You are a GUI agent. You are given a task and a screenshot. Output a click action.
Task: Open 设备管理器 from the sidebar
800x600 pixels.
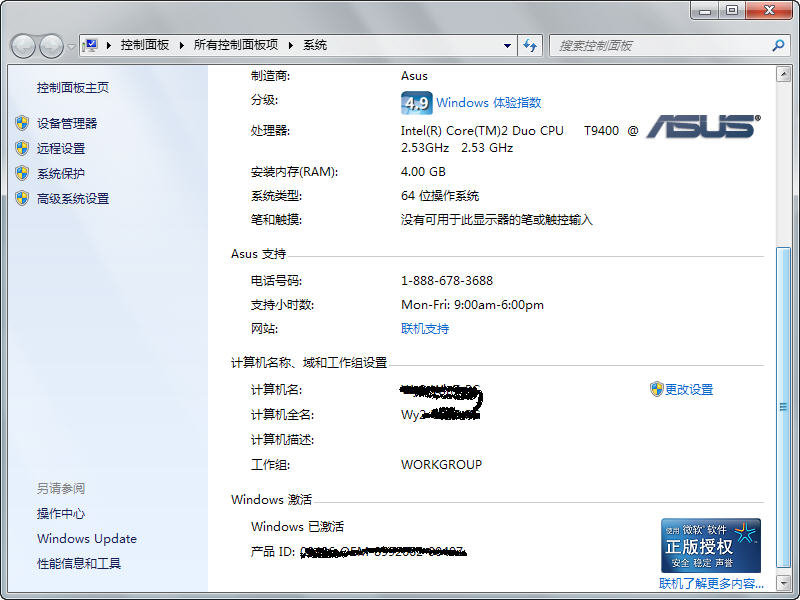[67, 123]
